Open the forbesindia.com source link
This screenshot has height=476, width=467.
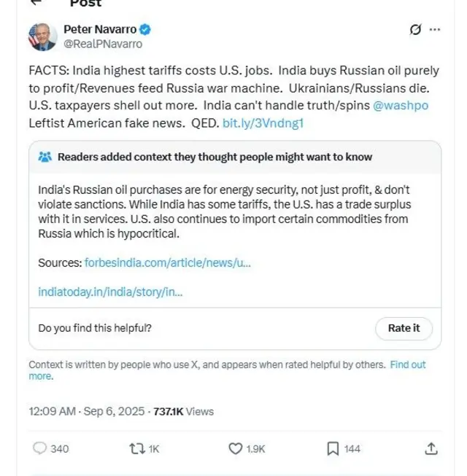(167, 262)
